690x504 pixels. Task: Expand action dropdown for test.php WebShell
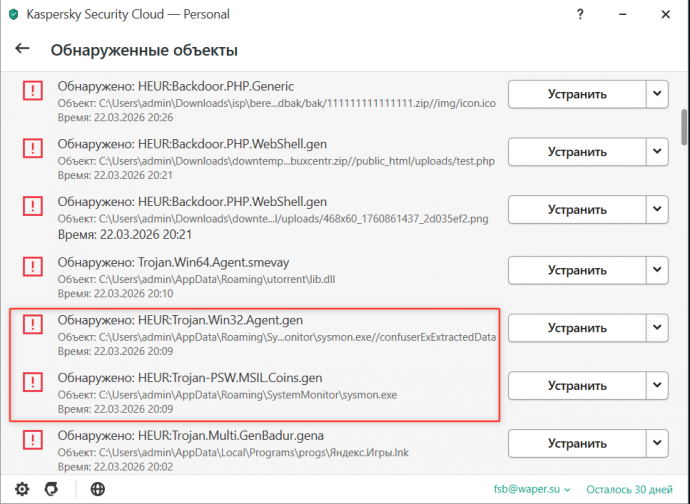657,152
